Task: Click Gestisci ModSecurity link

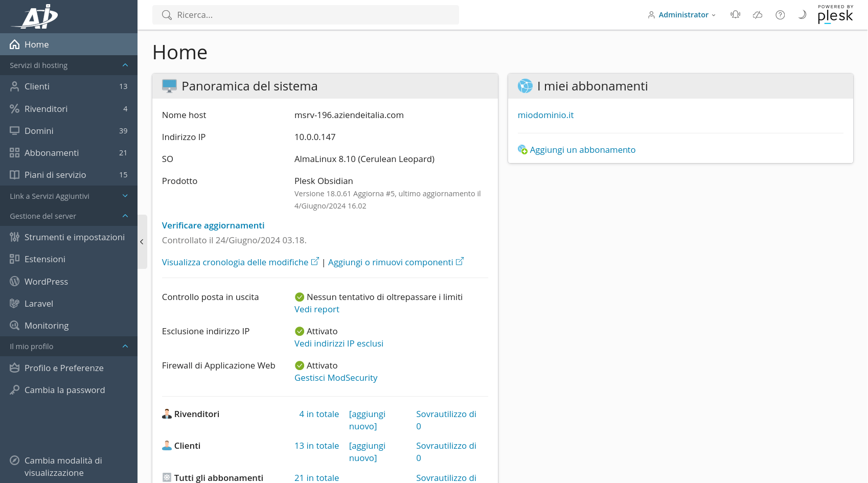Action: (x=336, y=378)
